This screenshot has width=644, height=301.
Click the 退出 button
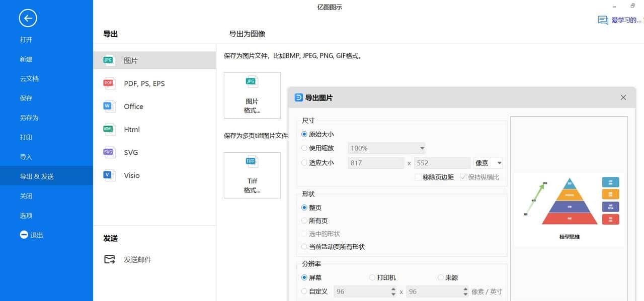pos(32,235)
